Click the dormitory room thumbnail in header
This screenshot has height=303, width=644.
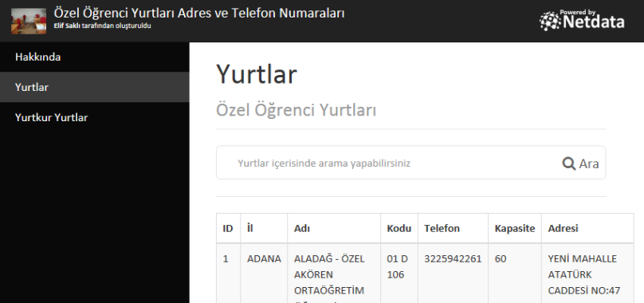tap(29, 21)
